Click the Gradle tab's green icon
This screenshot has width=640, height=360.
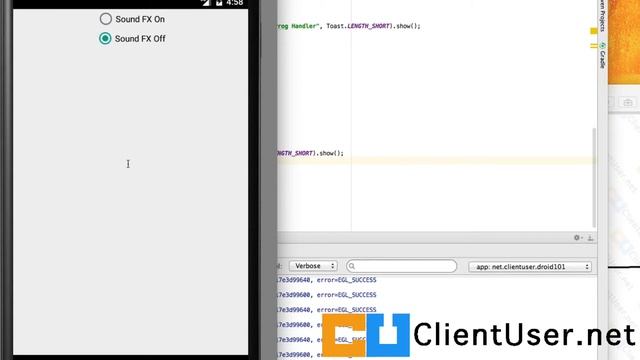pos(602,45)
